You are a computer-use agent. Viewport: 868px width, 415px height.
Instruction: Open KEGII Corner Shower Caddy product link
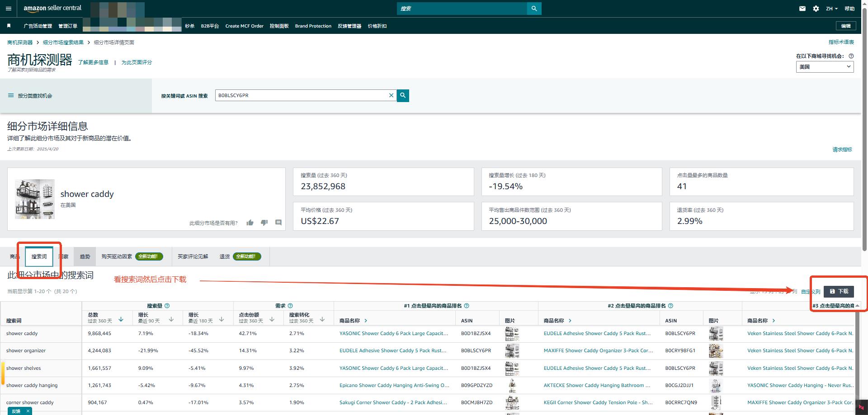(598, 402)
